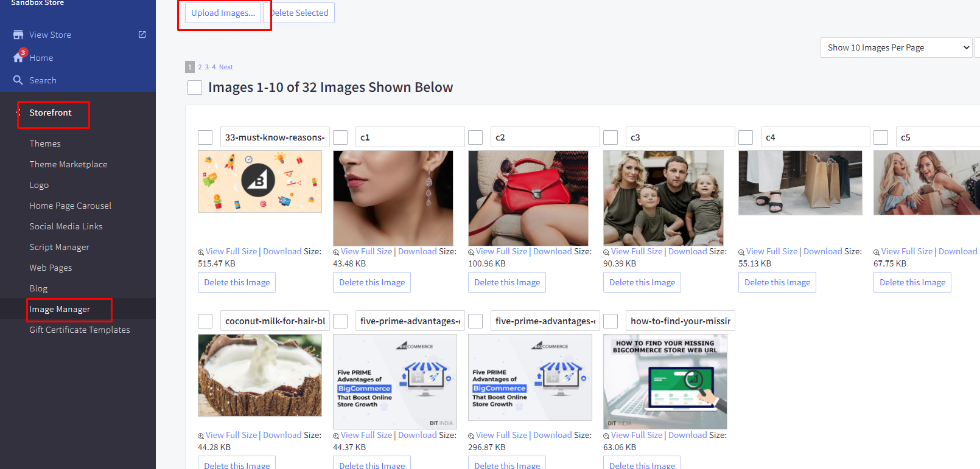Viewport: 980px width, 469px height.
Task: Open the Show 10 Images Per Page dropdown
Action: tap(897, 47)
